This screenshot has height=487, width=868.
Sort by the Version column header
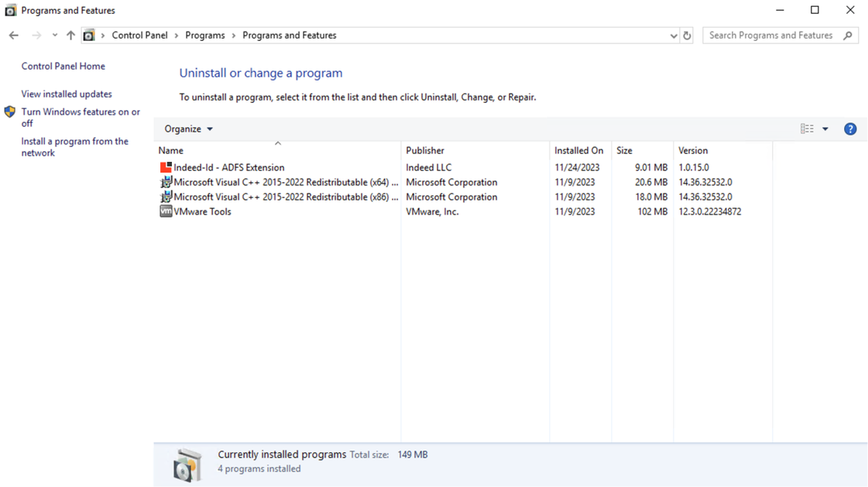723,150
